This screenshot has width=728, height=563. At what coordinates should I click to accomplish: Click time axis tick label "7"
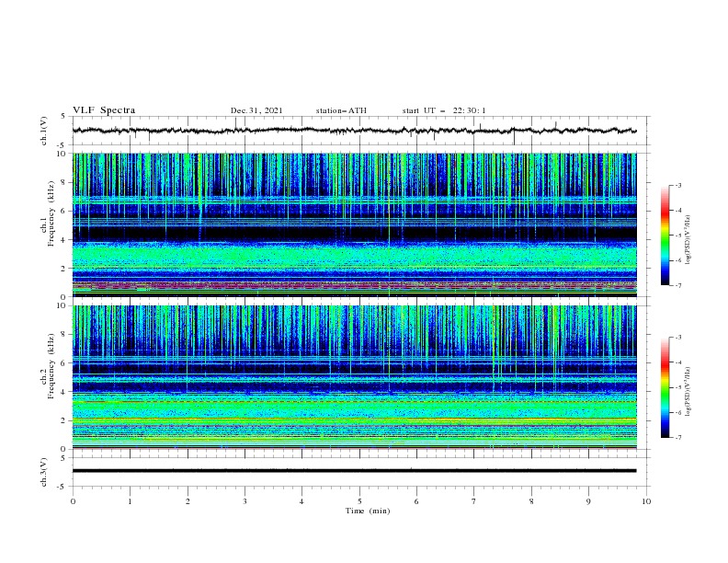[x=474, y=501]
